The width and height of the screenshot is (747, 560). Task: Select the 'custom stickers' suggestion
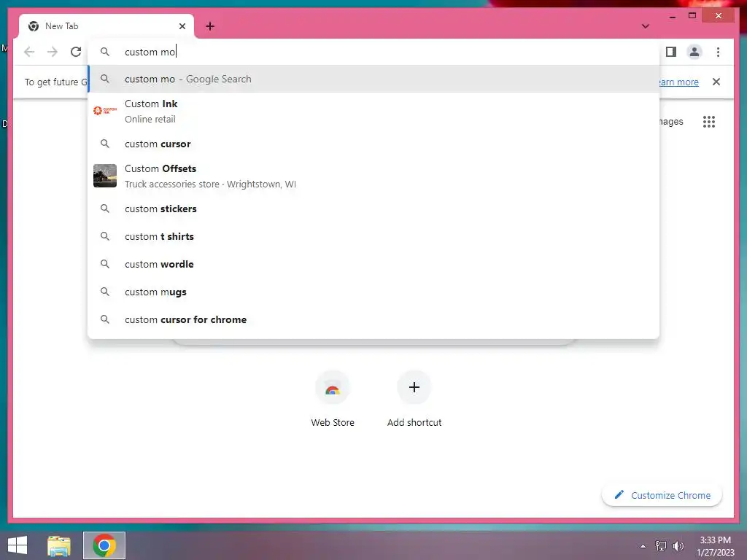[373, 209]
